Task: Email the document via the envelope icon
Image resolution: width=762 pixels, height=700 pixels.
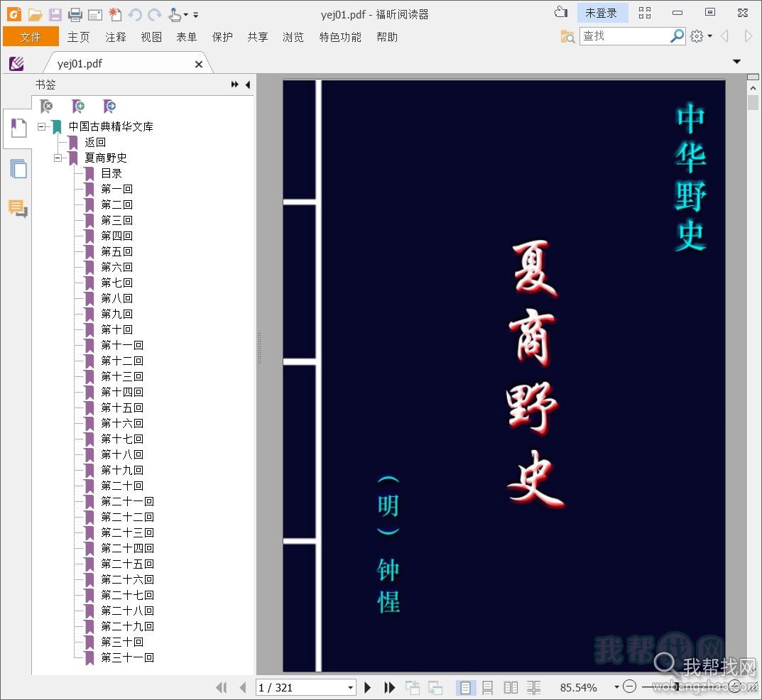Action: coord(94,15)
